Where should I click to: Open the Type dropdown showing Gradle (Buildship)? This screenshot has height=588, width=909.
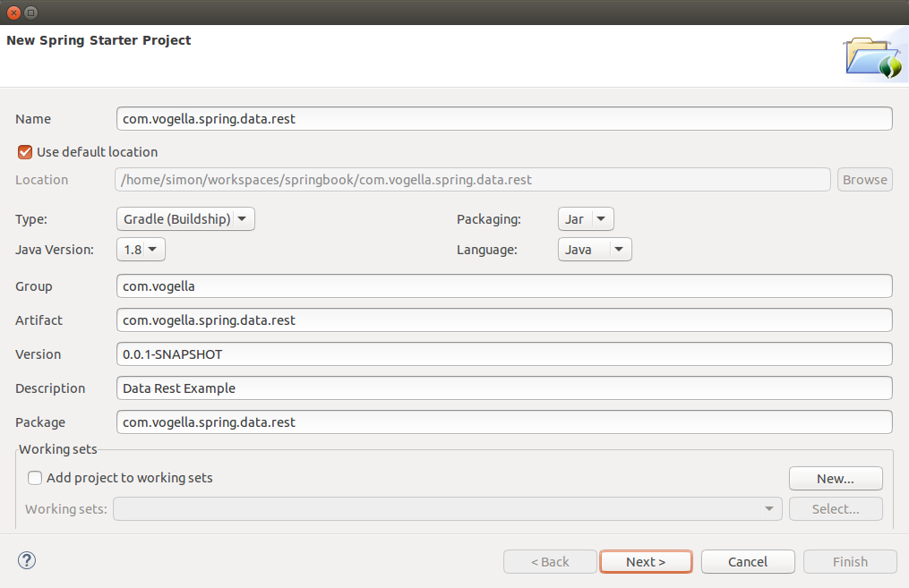(185, 219)
